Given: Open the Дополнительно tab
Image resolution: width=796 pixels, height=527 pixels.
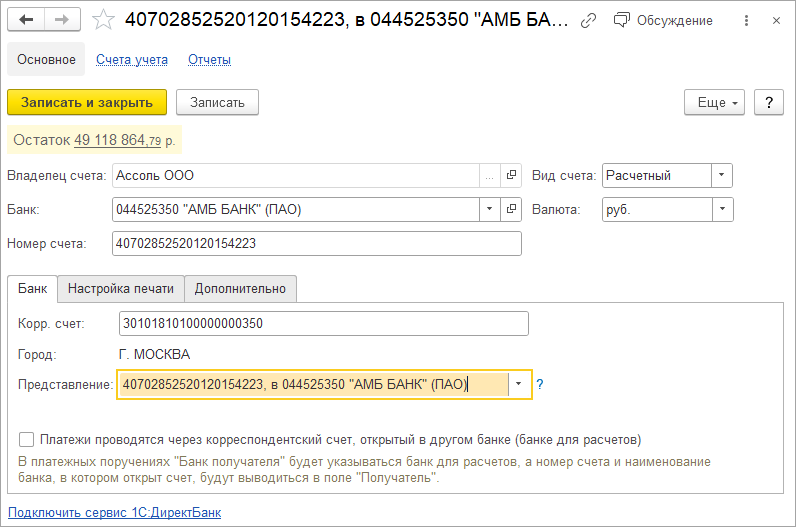Looking at the screenshot, I should point(240,289).
